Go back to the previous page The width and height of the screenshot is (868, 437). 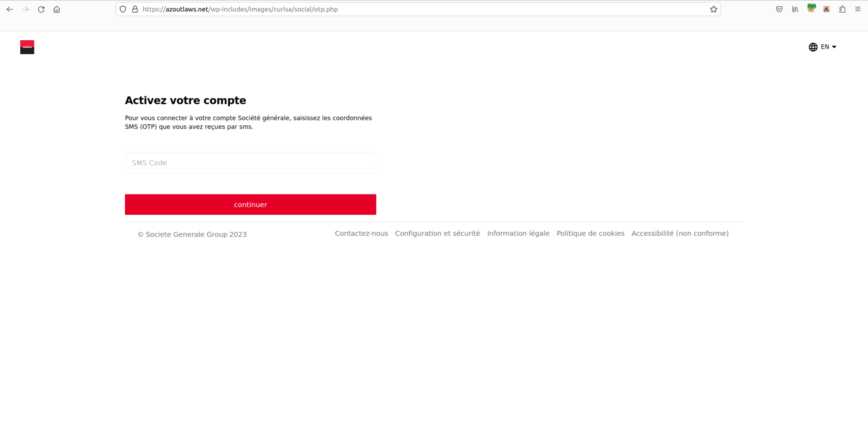point(9,9)
